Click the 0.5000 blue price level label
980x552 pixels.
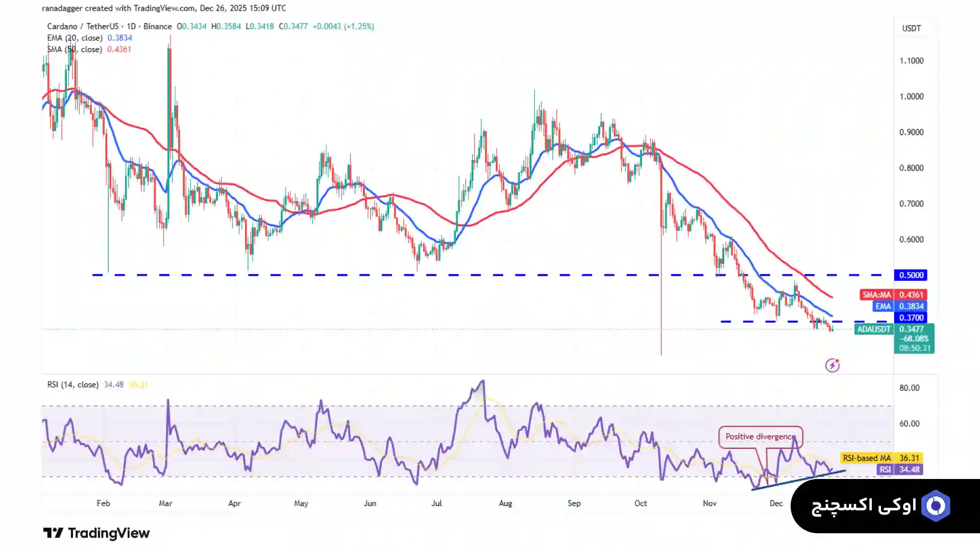[911, 275]
